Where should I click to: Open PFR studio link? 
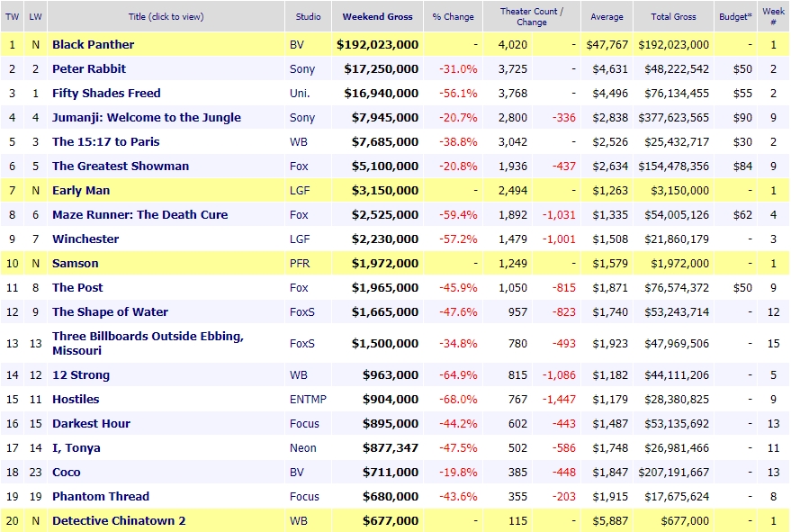tap(301, 263)
